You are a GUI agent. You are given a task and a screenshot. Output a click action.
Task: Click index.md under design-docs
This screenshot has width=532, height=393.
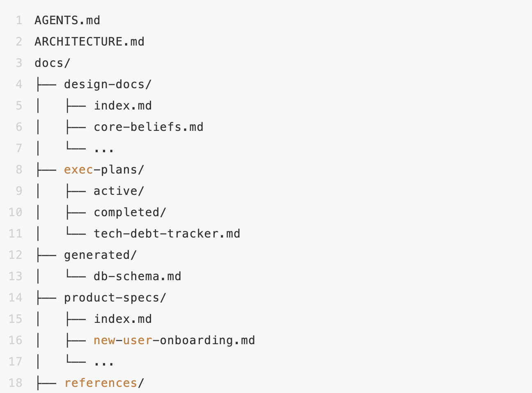click(x=123, y=106)
